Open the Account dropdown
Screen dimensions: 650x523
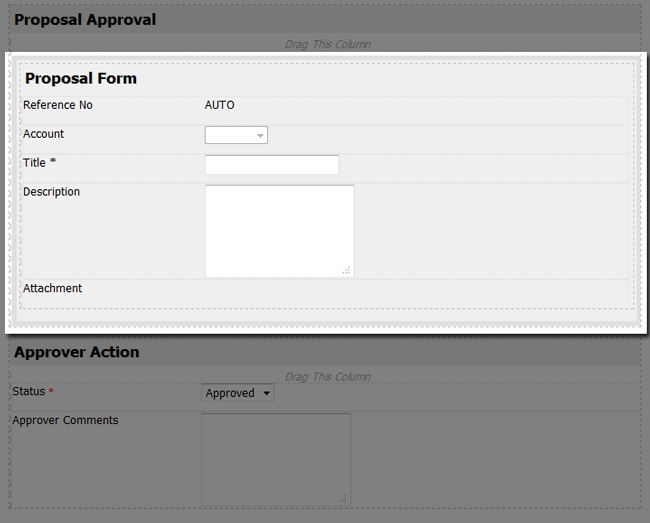pyautogui.click(x=236, y=135)
